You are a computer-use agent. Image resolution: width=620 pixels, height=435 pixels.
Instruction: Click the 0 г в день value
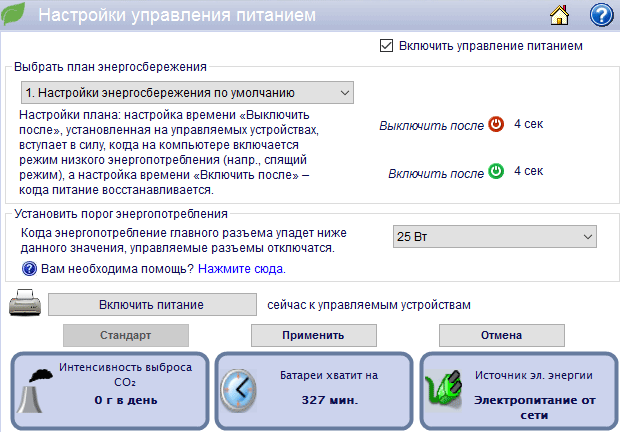(x=126, y=400)
